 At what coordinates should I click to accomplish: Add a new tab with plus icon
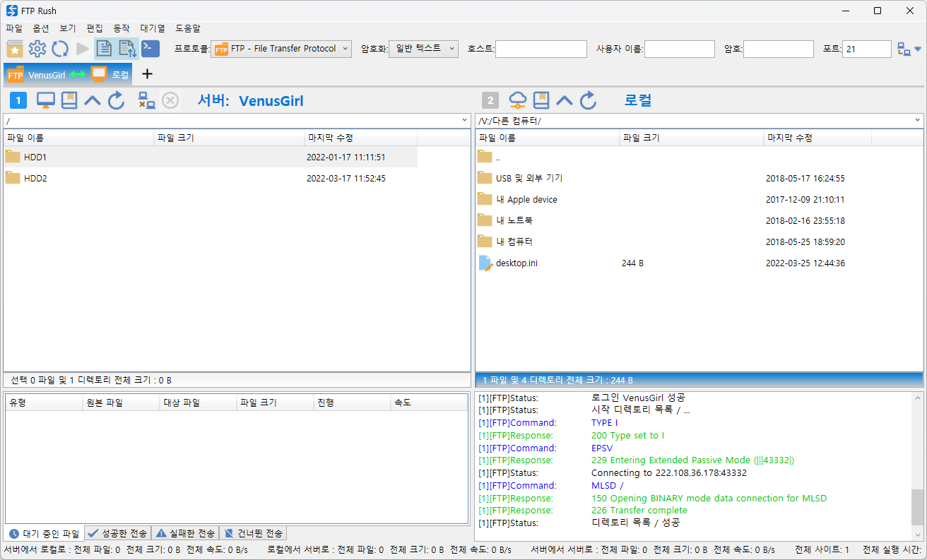147,74
